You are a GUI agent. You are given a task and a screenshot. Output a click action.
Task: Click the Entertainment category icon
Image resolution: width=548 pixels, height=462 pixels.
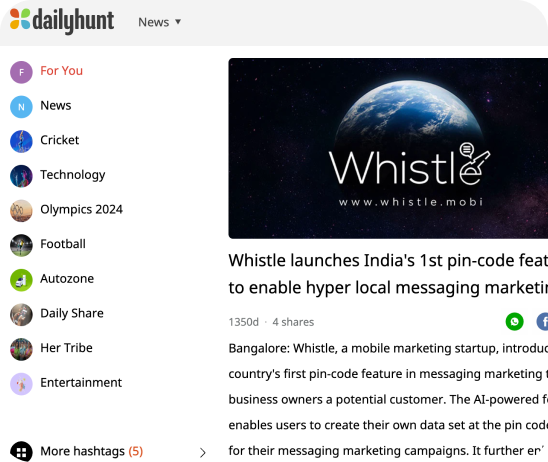point(21,383)
